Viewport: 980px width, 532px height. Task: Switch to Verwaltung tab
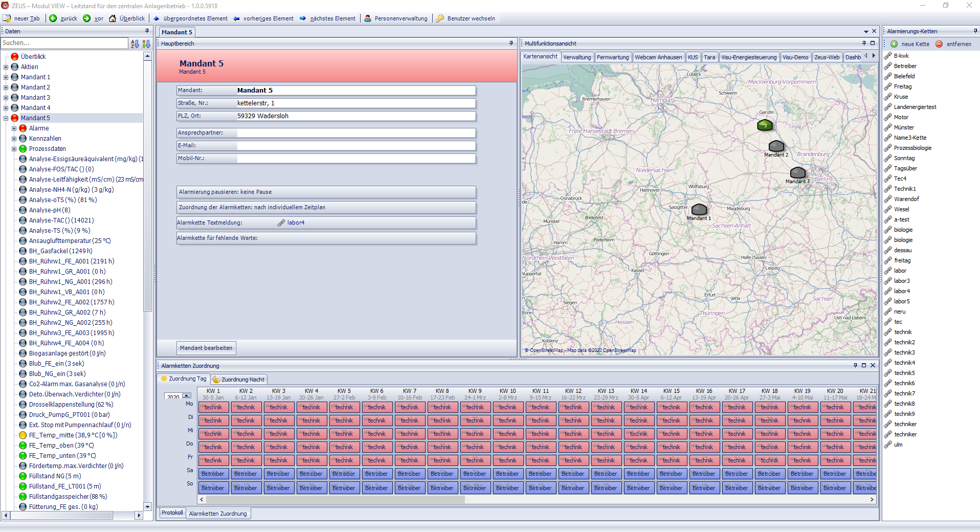point(577,57)
